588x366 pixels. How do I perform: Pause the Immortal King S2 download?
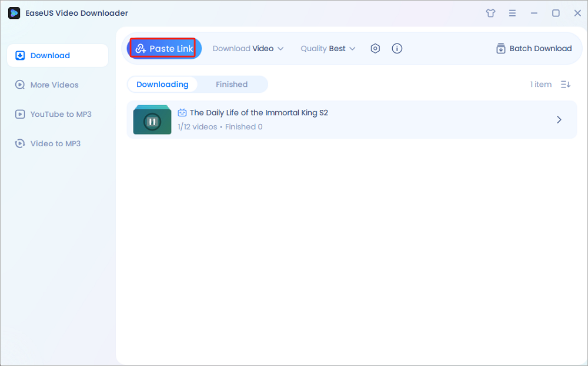point(152,122)
